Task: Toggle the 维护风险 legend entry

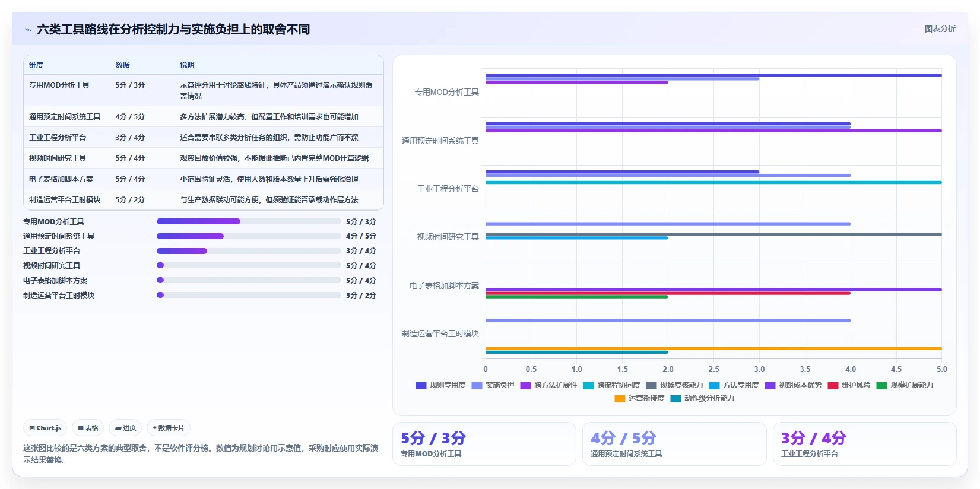Action: (849, 385)
